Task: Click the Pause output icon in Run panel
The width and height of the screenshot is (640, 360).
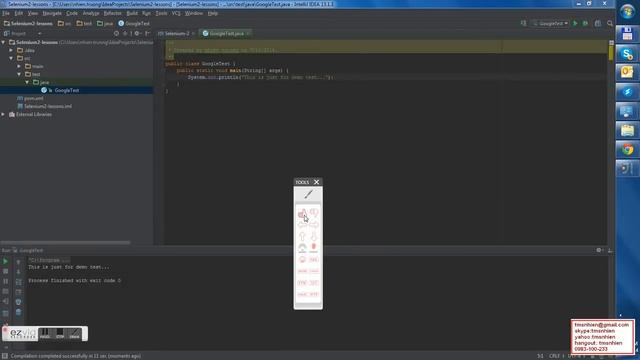Action: point(5,282)
